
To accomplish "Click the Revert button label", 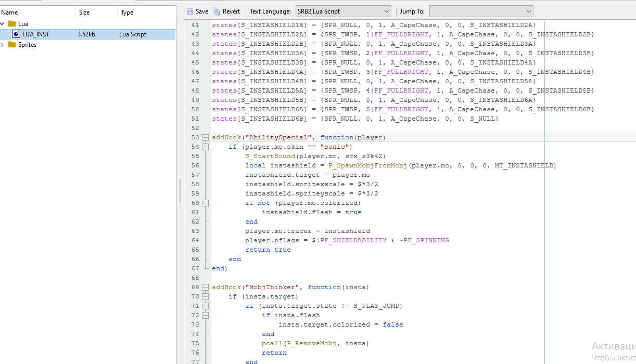I will [x=232, y=11].
